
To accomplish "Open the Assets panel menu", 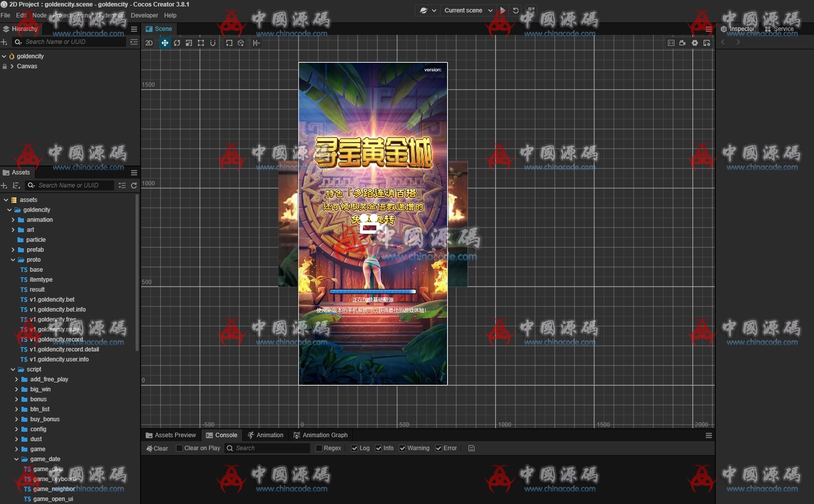I will point(134,172).
